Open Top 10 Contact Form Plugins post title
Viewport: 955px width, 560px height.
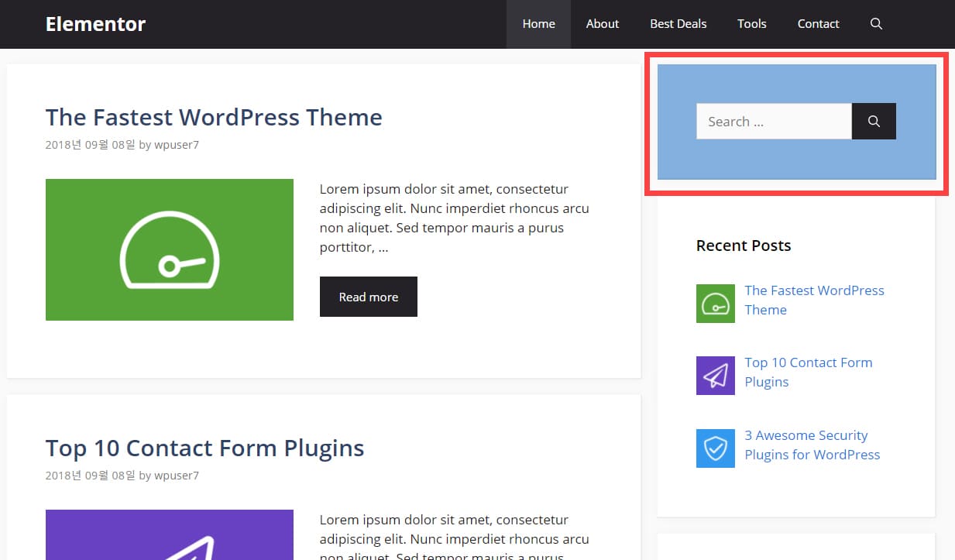pyautogui.click(x=204, y=448)
